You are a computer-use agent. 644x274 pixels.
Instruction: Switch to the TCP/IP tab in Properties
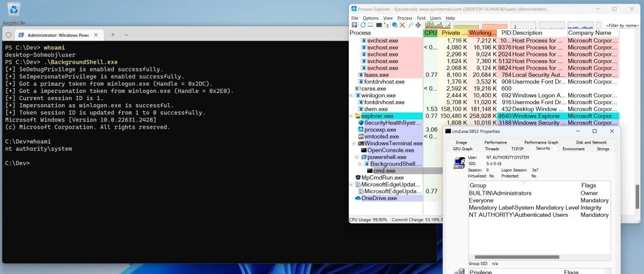coord(518,149)
